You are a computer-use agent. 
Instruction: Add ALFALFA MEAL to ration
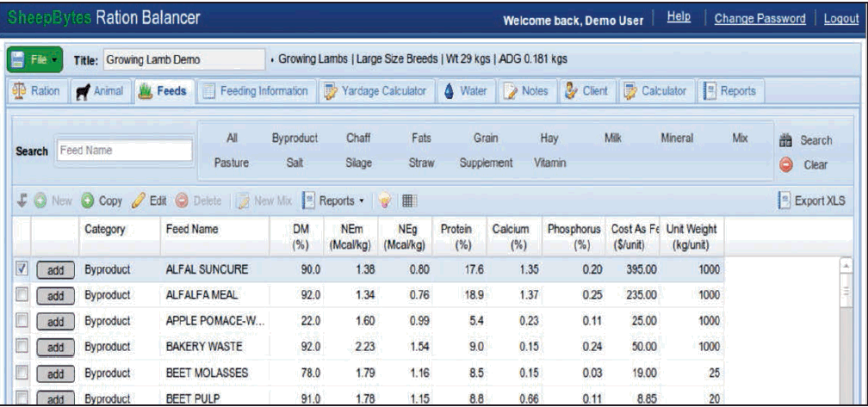tap(55, 296)
